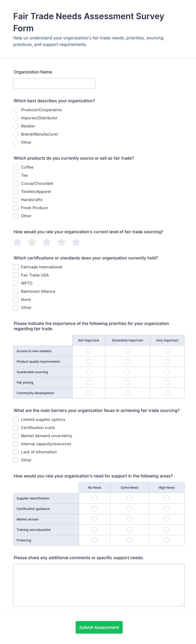Rate fair trade sourcing one star
Screen dimensions: 196x644
click(x=17, y=242)
